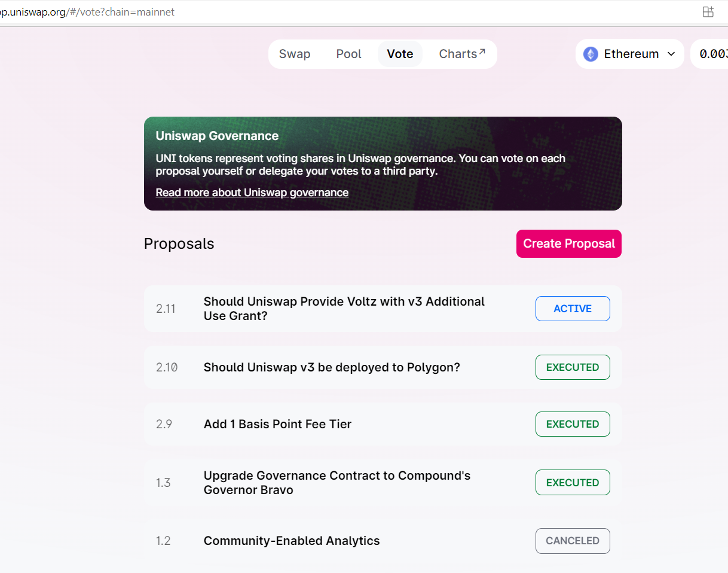The width and height of the screenshot is (728, 573).
Task: Click the CANCELED status badge
Action: tap(573, 541)
